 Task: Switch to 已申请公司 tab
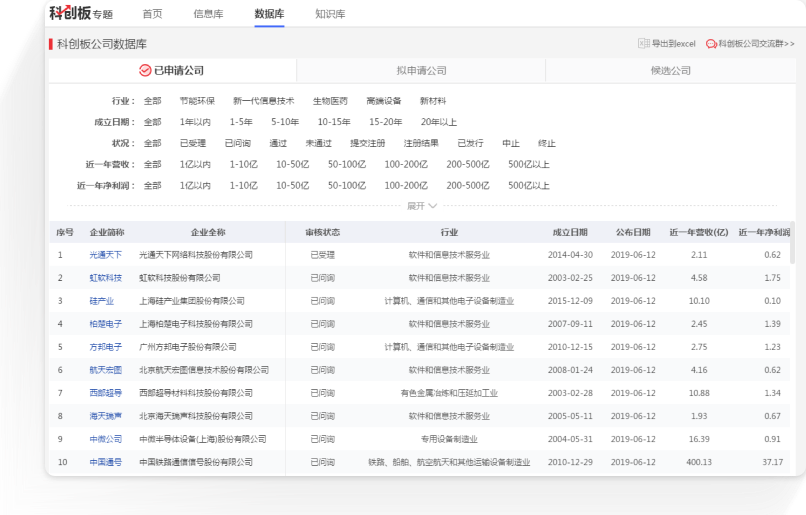pyautogui.click(x=173, y=70)
